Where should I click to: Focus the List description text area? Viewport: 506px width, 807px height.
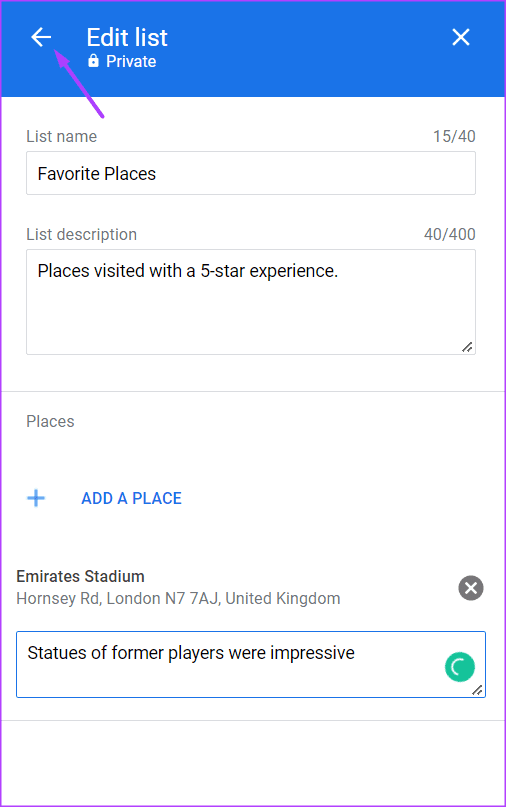click(251, 302)
